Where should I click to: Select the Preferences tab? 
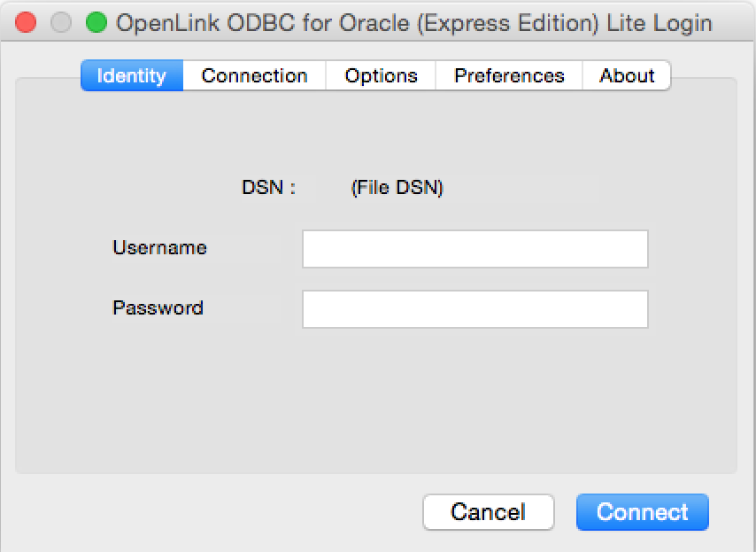pos(509,75)
